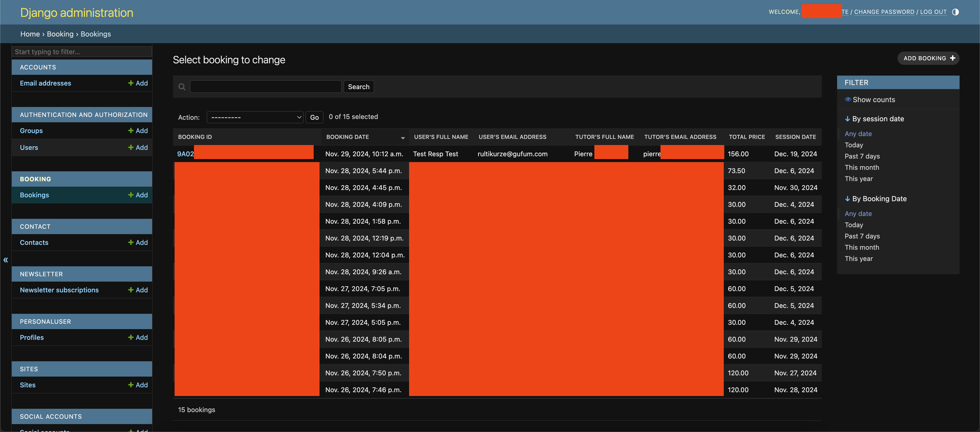The image size is (980, 432).
Task: Focus the bookings search input
Action: 265,87
